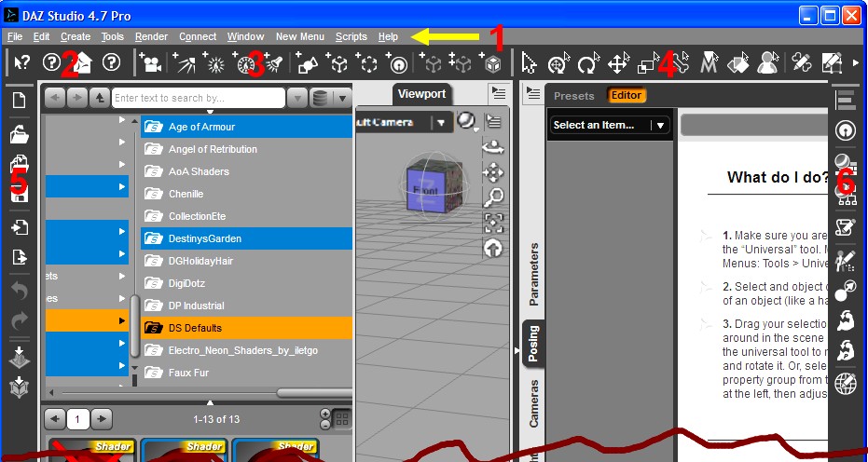The height and width of the screenshot is (462, 868).
Task: Create a new null object
Action: [337, 63]
